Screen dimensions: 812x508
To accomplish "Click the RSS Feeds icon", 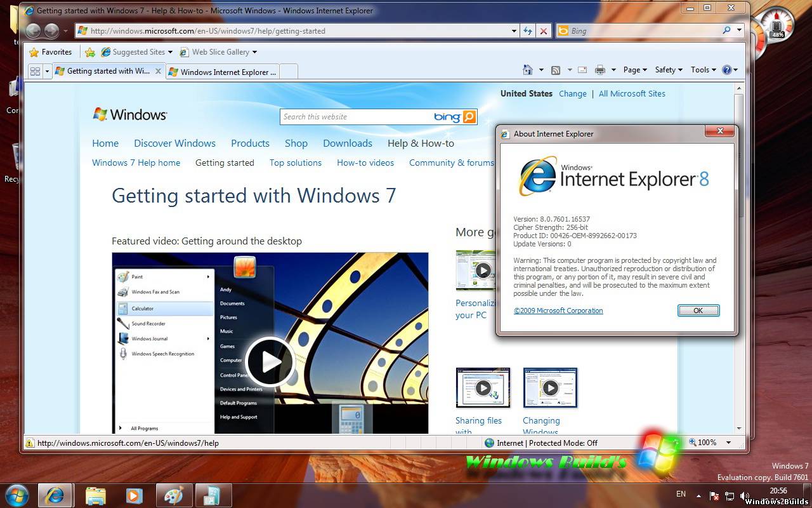I will click(556, 70).
